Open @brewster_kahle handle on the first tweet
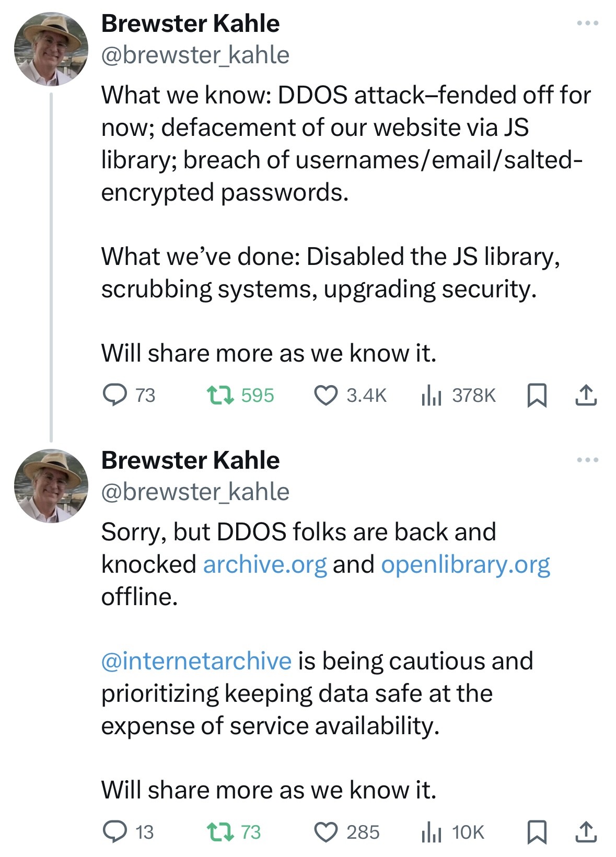The image size is (616, 857). click(195, 55)
